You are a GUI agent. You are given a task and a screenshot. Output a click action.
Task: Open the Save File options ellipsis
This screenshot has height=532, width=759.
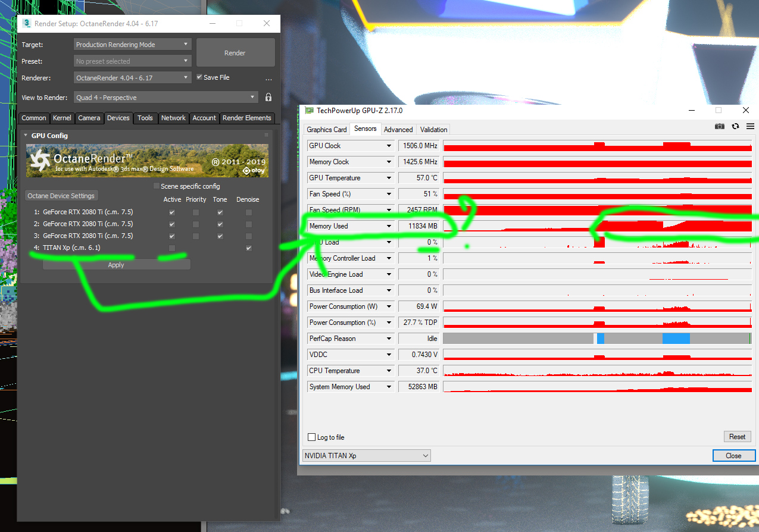(268, 79)
